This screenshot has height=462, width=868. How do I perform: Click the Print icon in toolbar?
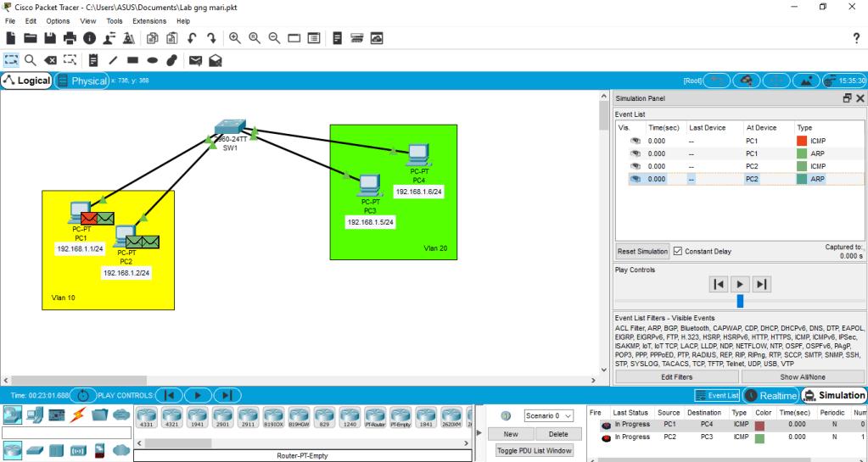coord(70,38)
